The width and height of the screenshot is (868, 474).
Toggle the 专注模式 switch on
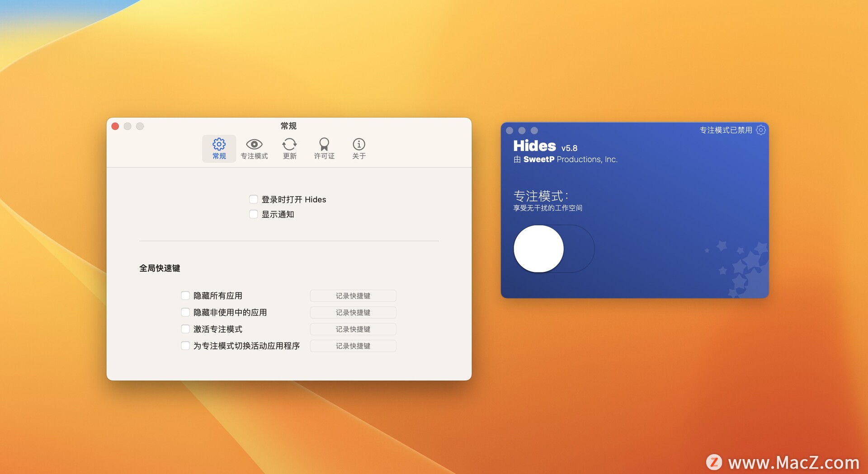[554, 249]
